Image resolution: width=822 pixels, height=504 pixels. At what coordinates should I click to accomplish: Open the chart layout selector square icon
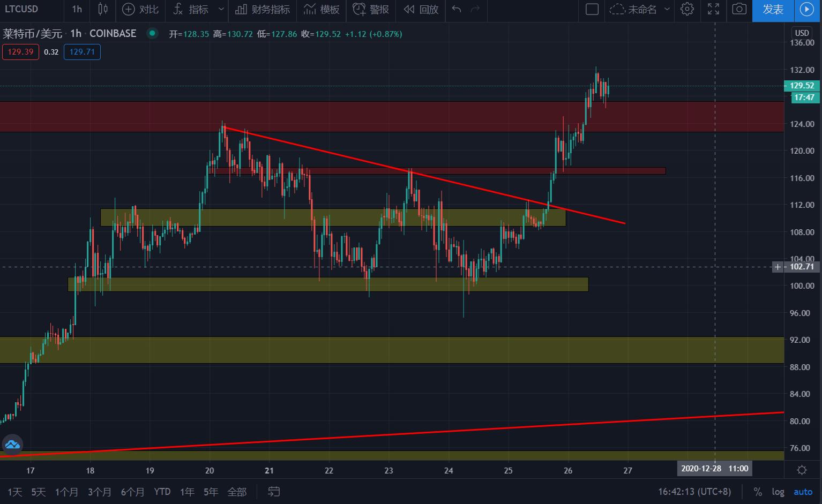[592, 9]
